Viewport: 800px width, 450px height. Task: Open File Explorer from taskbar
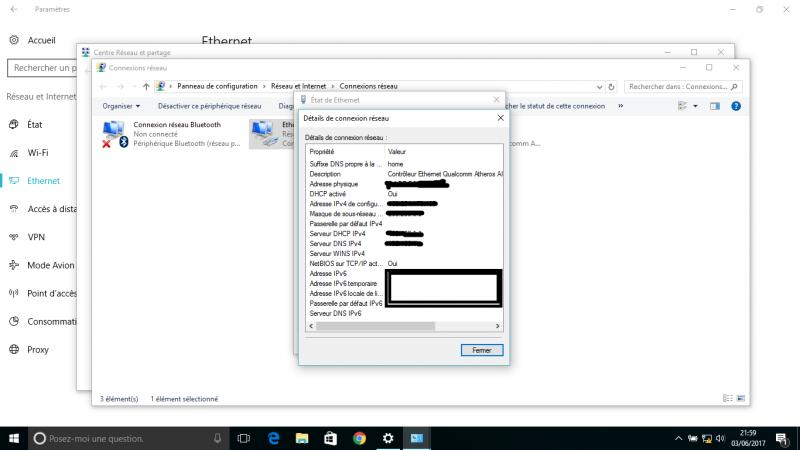(x=302, y=438)
